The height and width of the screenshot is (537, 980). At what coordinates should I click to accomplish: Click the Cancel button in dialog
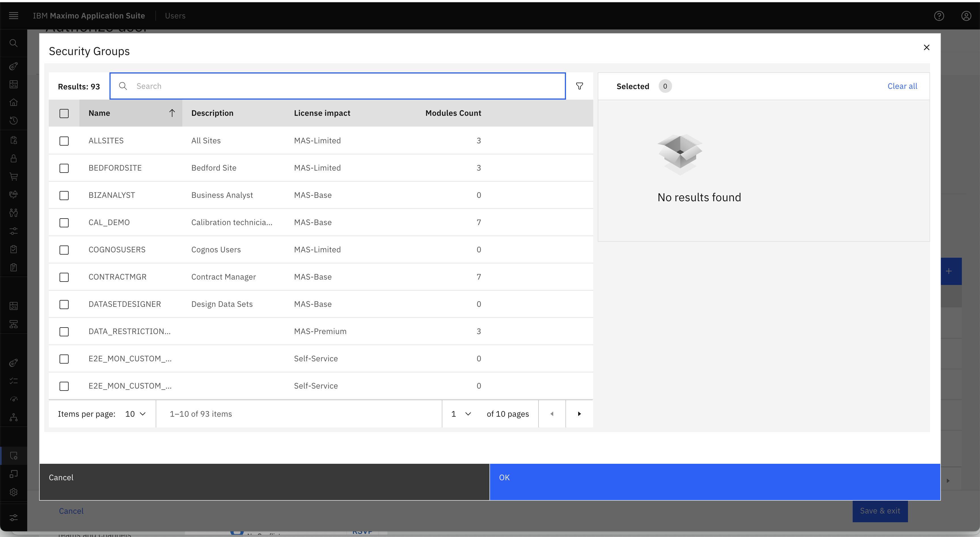[x=264, y=482]
